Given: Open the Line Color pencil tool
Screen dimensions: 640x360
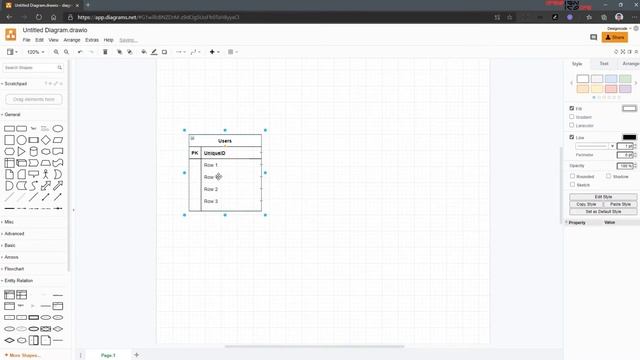Looking at the screenshot, I should pos(154,52).
